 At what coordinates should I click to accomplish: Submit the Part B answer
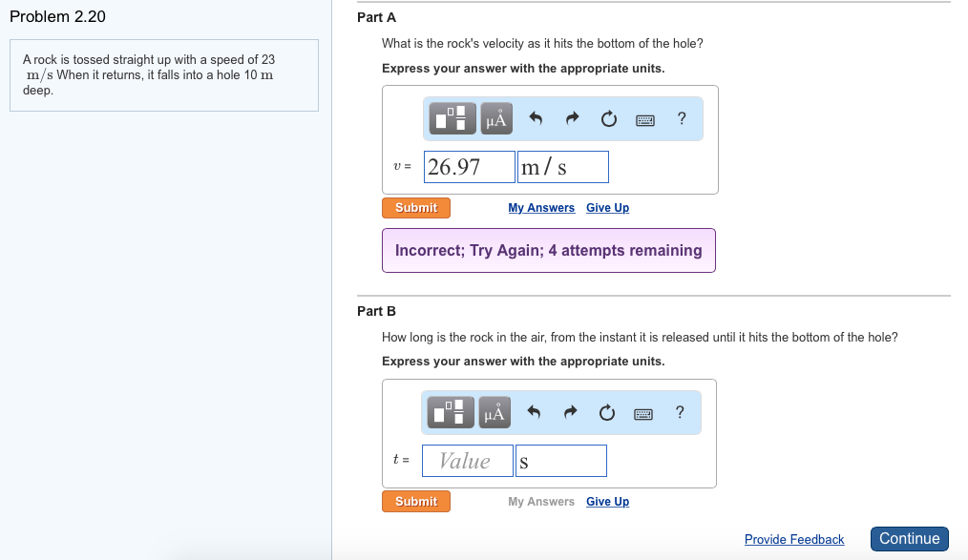point(416,502)
